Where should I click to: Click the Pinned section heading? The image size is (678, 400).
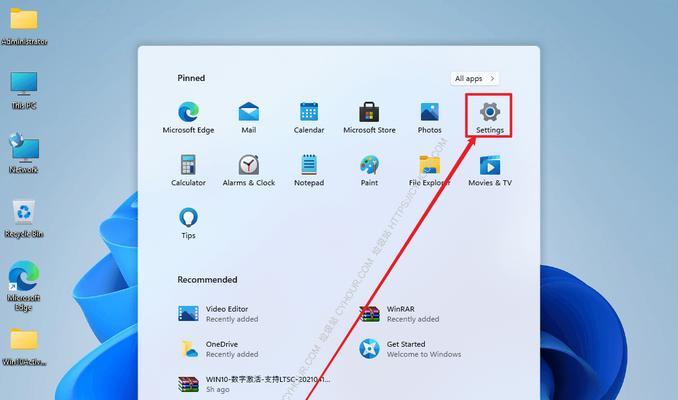click(x=191, y=78)
